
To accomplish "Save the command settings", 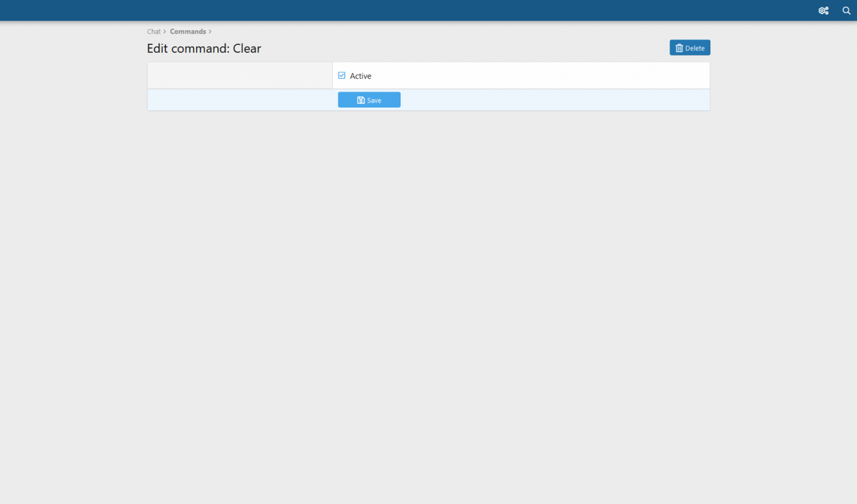I will point(369,100).
